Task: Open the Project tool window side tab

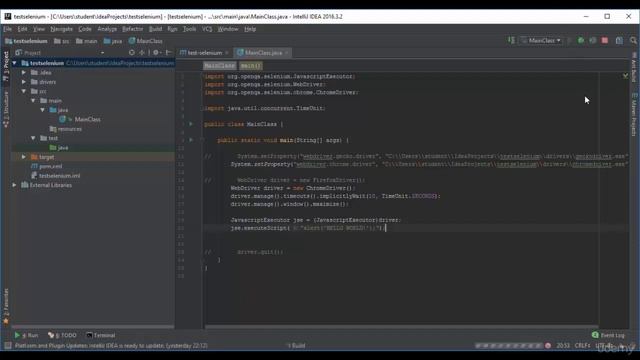Action: pyautogui.click(x=6, y=65)
